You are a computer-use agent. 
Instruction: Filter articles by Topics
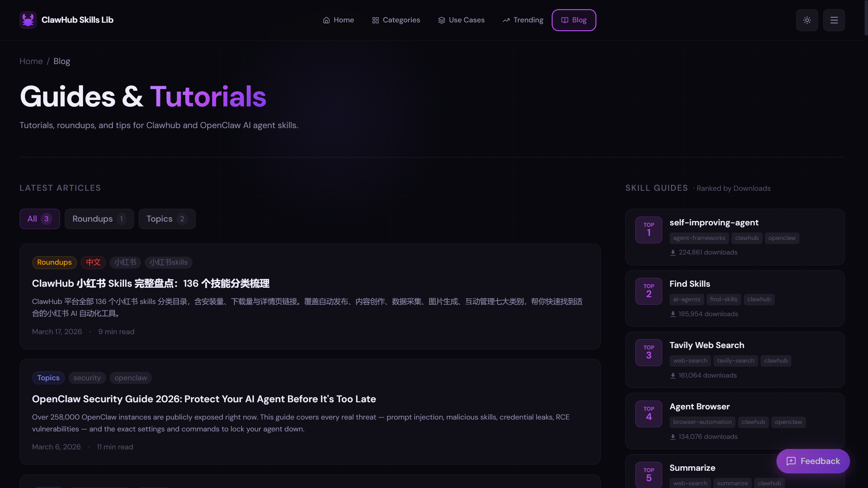(167, 219)
